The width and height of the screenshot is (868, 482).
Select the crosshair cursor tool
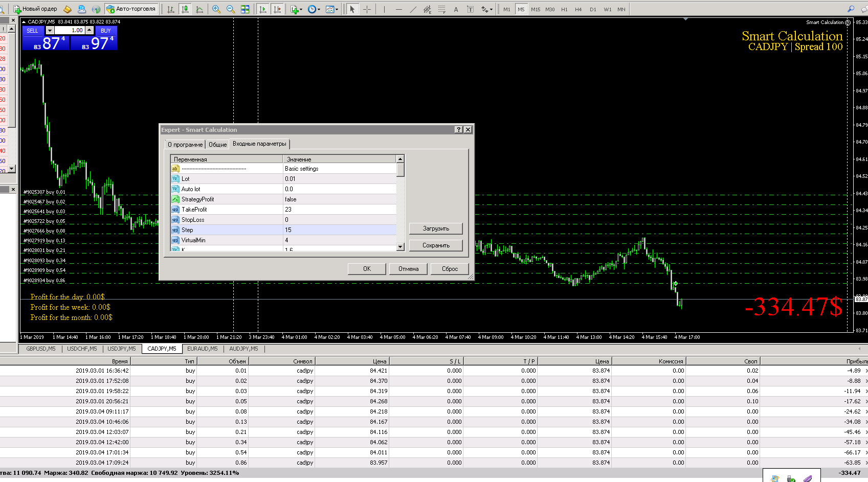367,9
